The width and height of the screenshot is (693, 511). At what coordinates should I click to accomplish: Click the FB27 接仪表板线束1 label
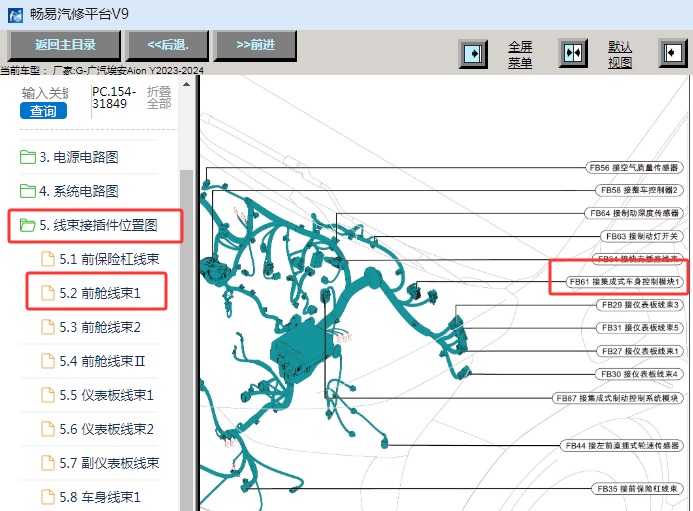[x=640, y=351]
